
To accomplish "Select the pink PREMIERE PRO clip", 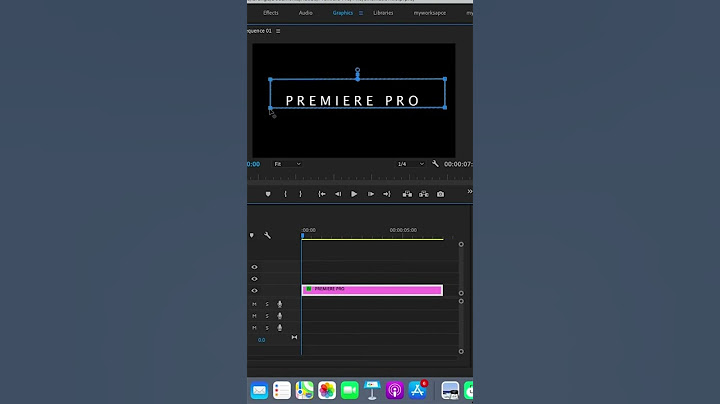I will point(372,290).
